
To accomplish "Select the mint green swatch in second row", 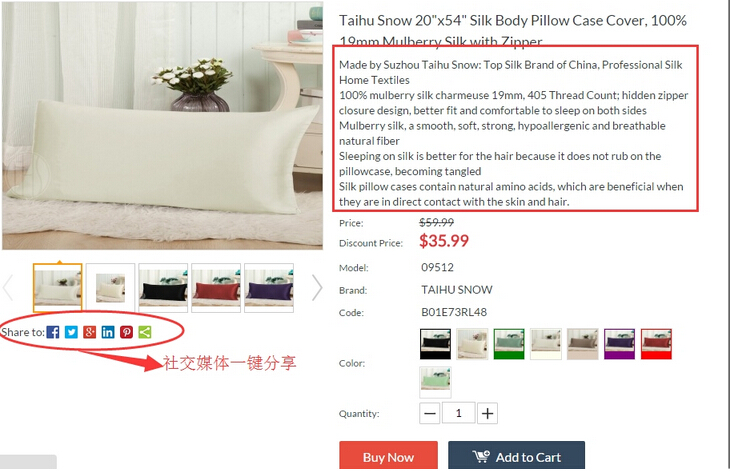I will 435,382.
